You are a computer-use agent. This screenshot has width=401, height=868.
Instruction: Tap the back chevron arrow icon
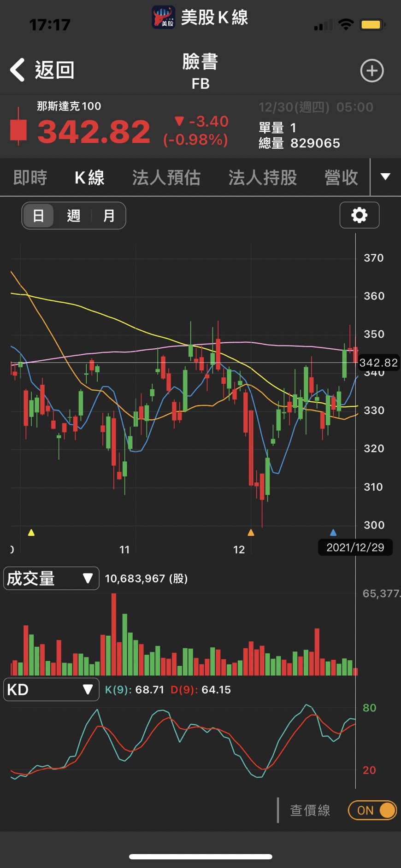tap(18, 70)
